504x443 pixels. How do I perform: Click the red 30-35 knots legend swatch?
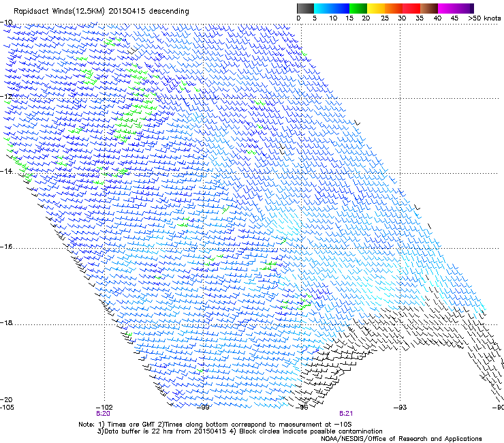coord(411,8)
